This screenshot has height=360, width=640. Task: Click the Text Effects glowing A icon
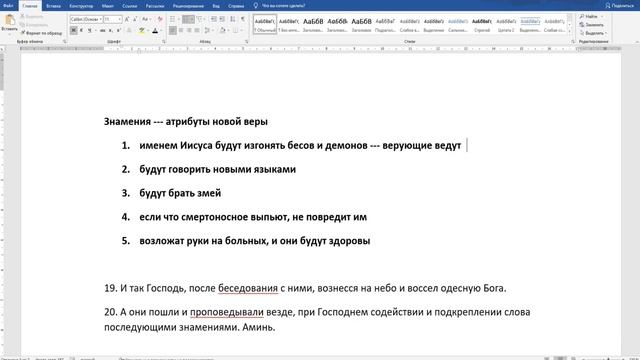pyautogui.click(x=129, y=31)
